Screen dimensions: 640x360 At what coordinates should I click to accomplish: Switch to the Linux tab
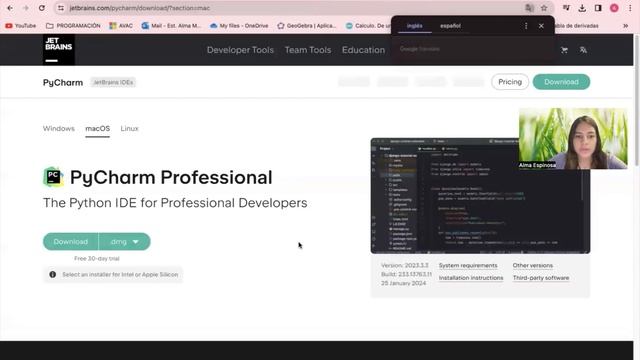point(129,129)
